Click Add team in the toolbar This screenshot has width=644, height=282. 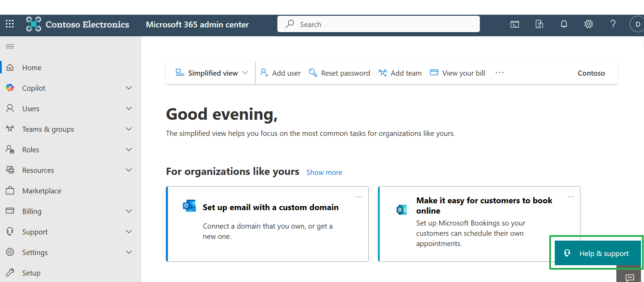(400, 73)
